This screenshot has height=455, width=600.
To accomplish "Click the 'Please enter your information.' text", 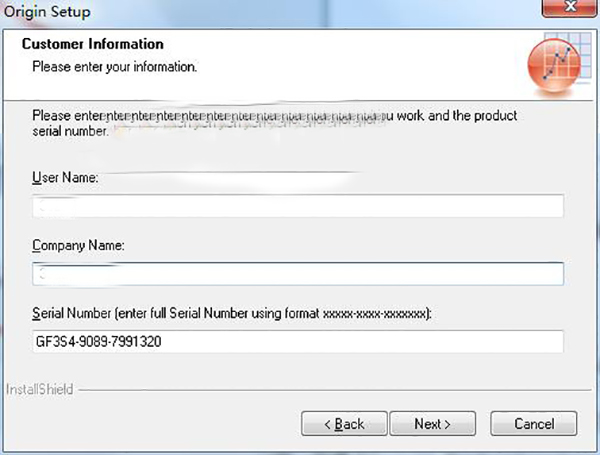I will (x=114, y=67).
